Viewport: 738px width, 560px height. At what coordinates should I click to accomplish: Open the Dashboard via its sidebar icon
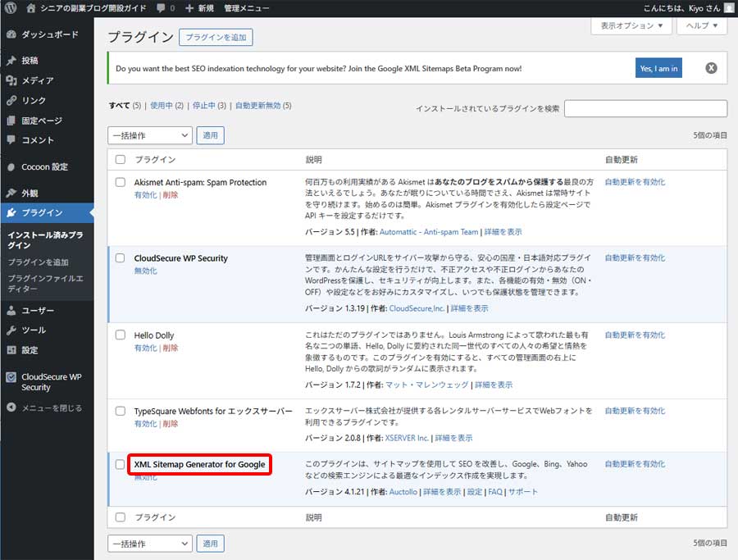click(x=11, y=34)
